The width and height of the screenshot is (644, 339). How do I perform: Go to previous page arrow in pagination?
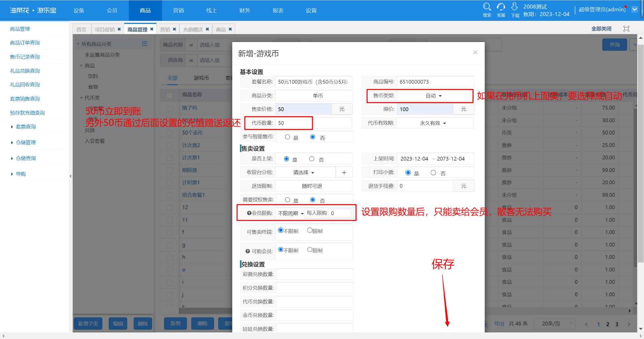(586, 324)
